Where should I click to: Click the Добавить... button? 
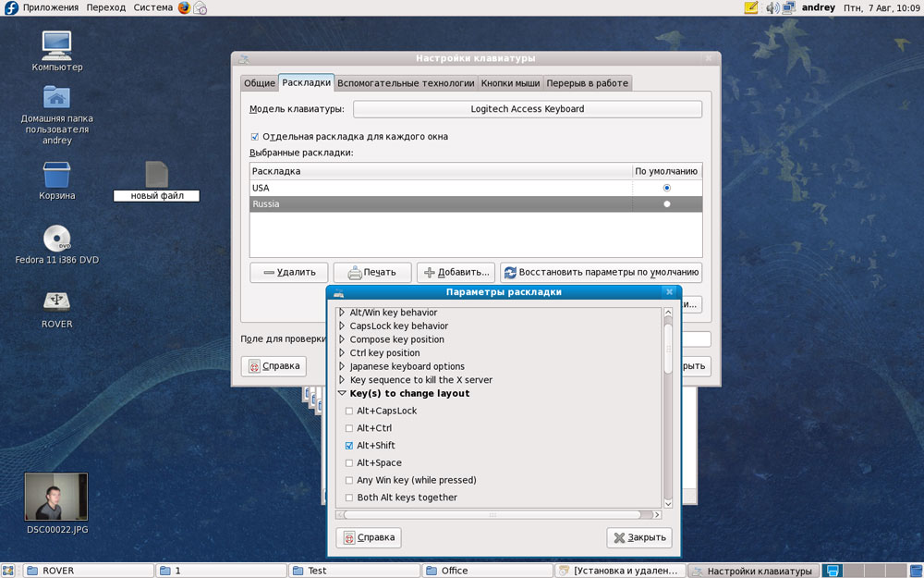[x=456, y=272]
